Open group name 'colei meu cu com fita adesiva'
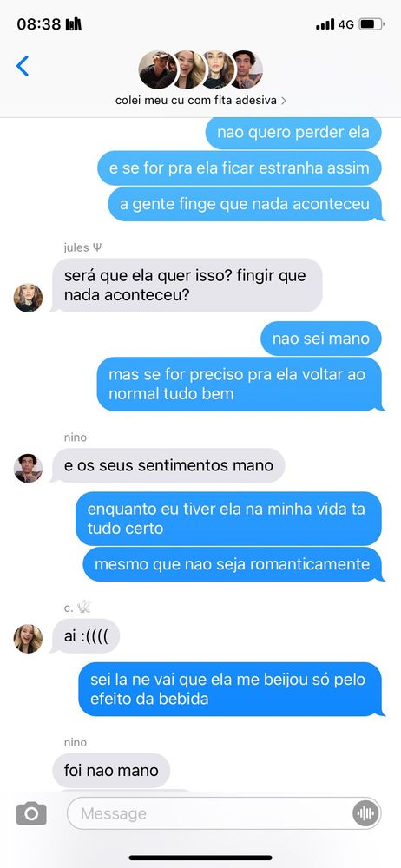This screenshot has height=868, width=401. click(196, 101)
